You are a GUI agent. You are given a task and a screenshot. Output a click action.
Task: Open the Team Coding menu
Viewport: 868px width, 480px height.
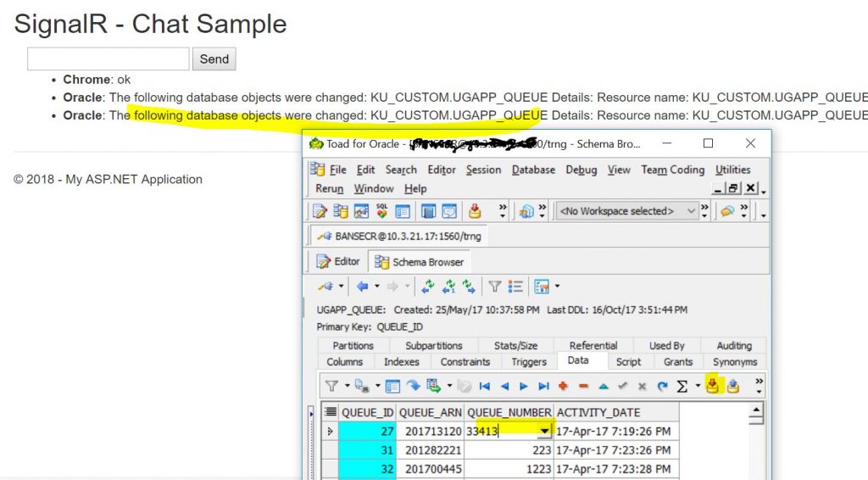(672, 170)
